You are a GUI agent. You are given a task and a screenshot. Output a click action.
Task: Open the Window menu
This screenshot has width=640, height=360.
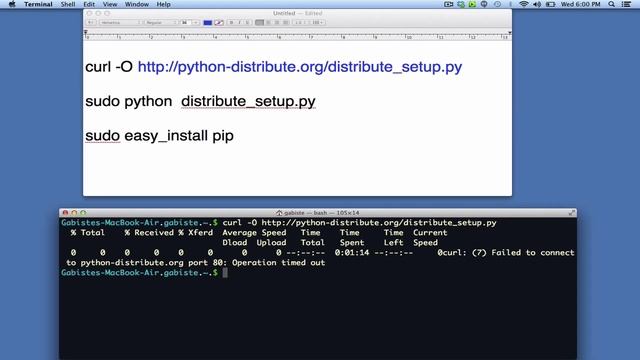[137, 4]
